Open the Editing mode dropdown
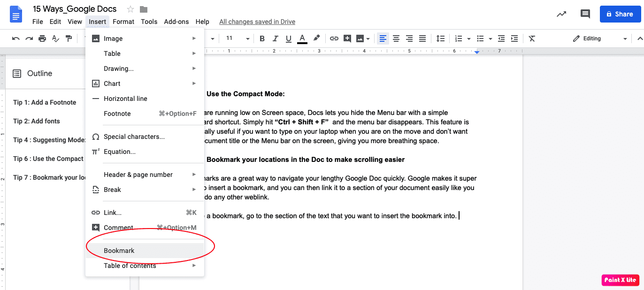This screenshot has width=644, height=290. (600, 38)
